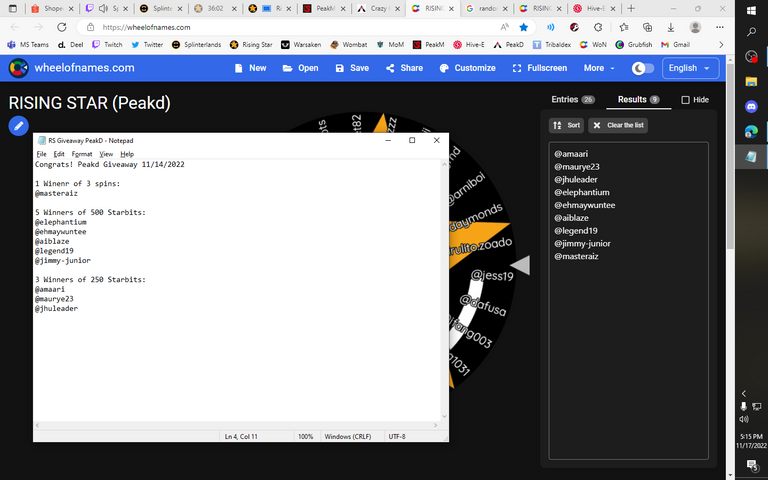Open the wheelofnames.com logo icon
Viewport: 768px width, 480px height.
point(18,68)
